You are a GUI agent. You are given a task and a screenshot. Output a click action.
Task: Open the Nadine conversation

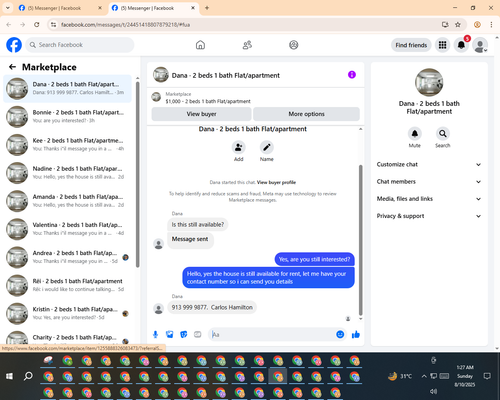coord(67,173)
